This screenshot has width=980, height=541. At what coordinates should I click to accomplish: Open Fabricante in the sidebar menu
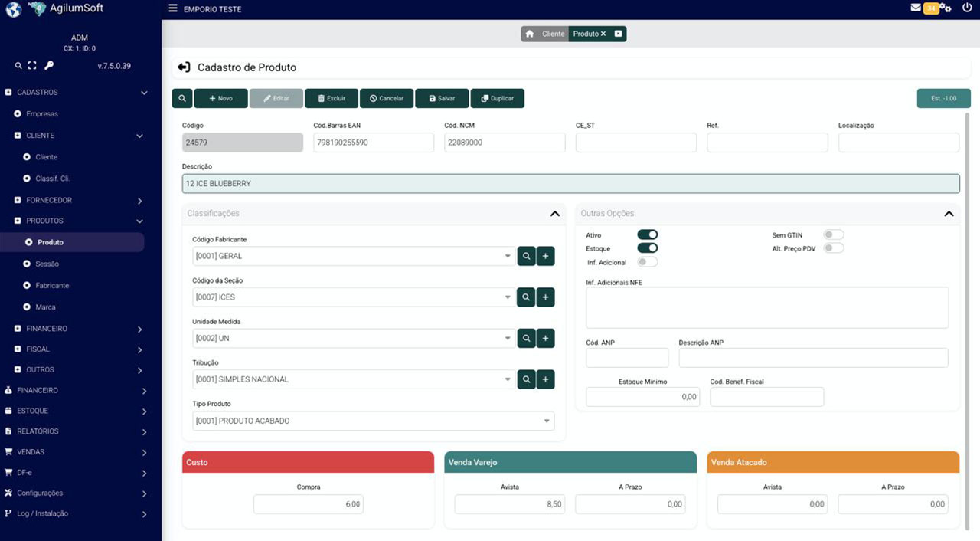point(52,285)
